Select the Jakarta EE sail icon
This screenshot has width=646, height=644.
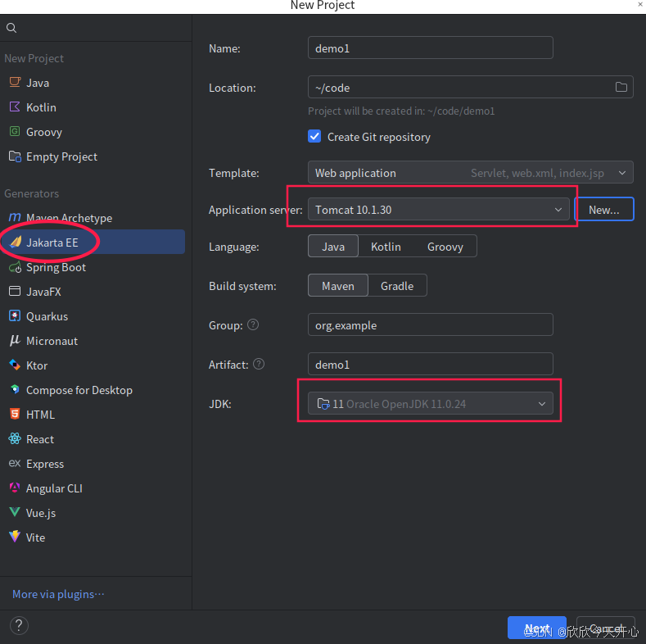(16, 242)
